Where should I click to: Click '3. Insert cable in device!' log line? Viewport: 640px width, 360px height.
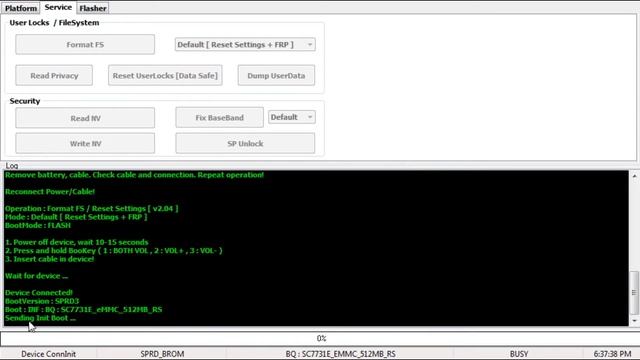pos(49,259)
